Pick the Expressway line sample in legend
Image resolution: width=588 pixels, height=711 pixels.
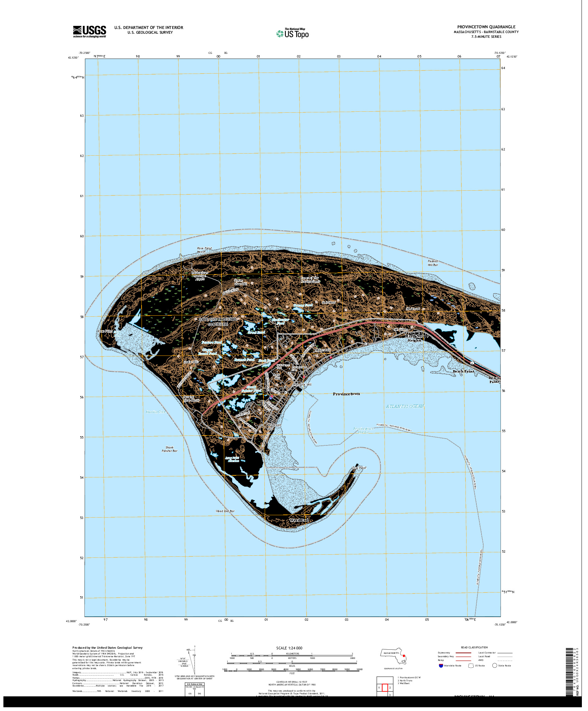click(463, 653)
